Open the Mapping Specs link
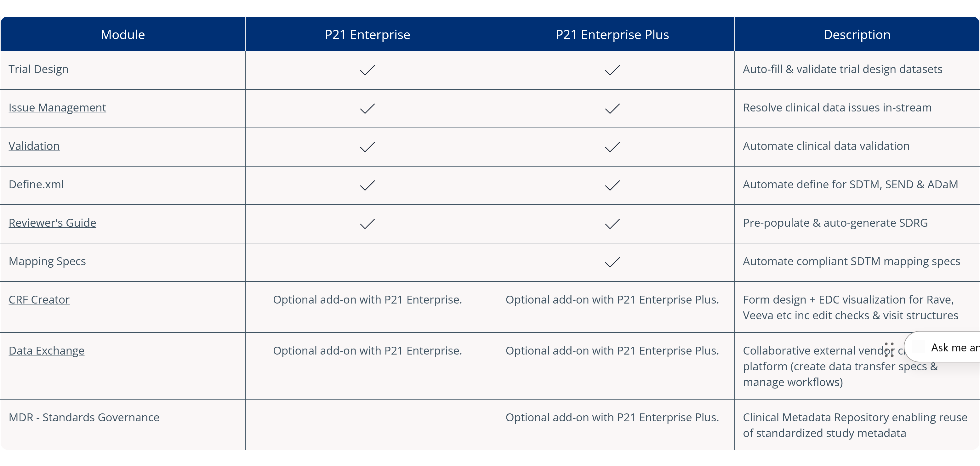The height and width of the screenshot is (466, 980). pos(47,261)
